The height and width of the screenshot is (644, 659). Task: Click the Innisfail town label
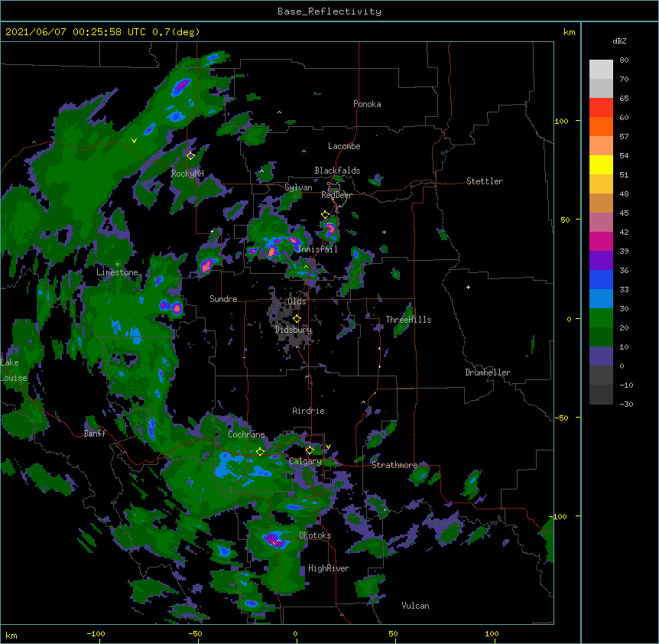click(x=317, y=249)
